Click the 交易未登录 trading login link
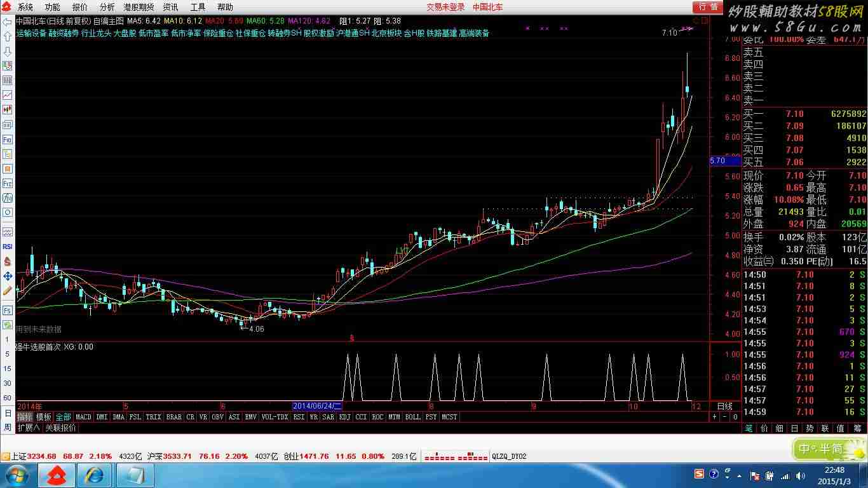 coord(445,7)
